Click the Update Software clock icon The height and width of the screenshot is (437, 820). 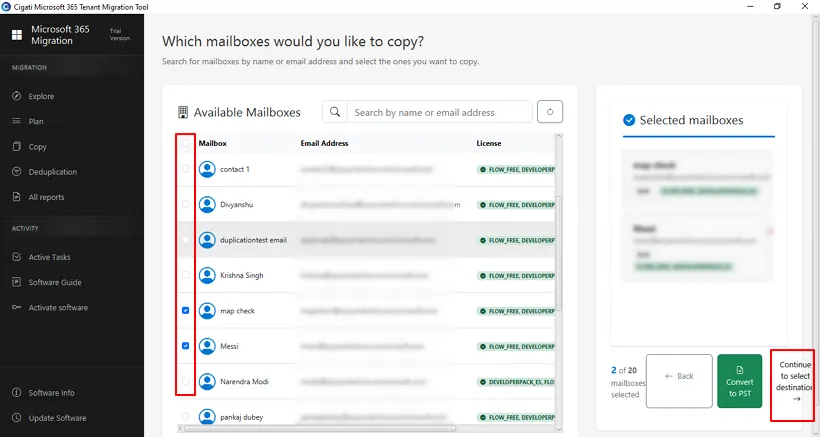[x=17, y=418]
